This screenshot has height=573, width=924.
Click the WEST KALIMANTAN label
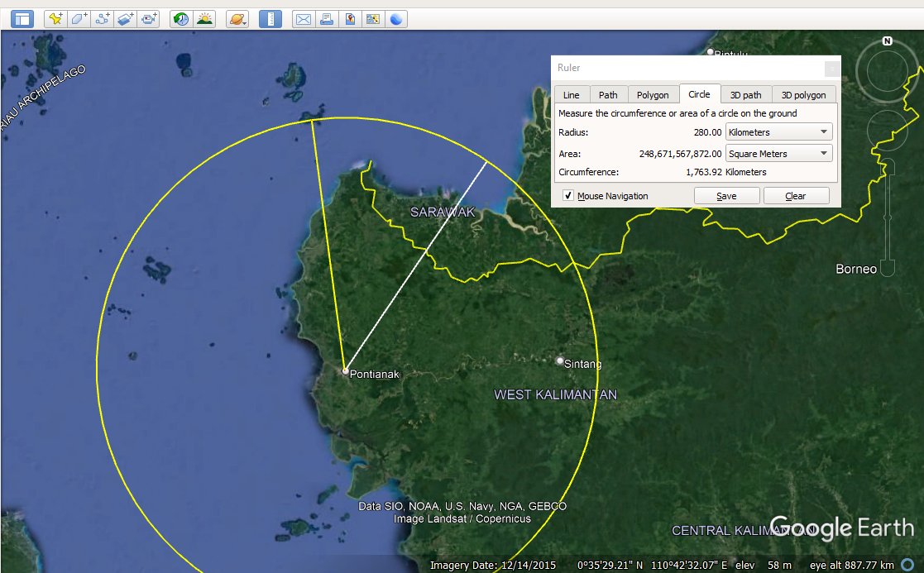tap(555, 394)
